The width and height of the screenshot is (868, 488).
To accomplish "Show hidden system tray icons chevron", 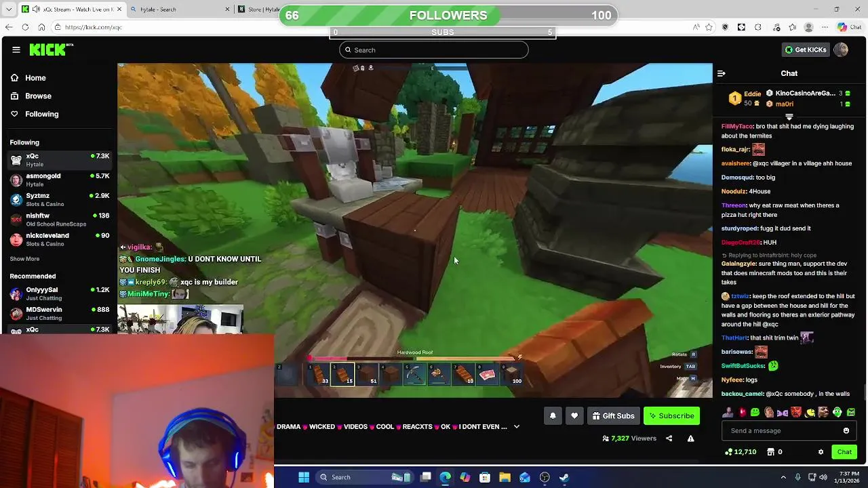I will point(783,477).
